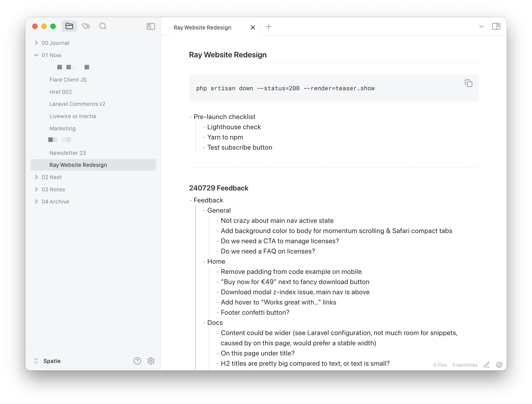
Task: Open the help icon near Spatie
Action: (x=137, y=361)
